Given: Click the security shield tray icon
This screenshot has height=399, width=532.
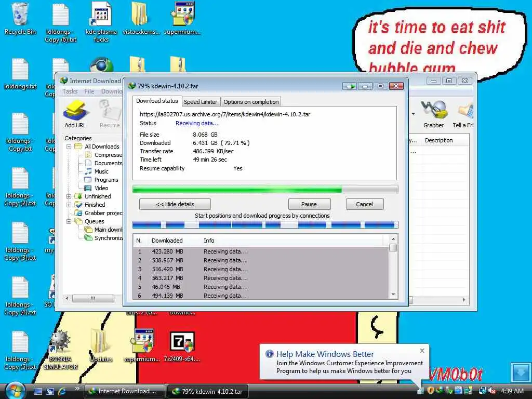Looking at the screenshot, I should coord(431,391).
